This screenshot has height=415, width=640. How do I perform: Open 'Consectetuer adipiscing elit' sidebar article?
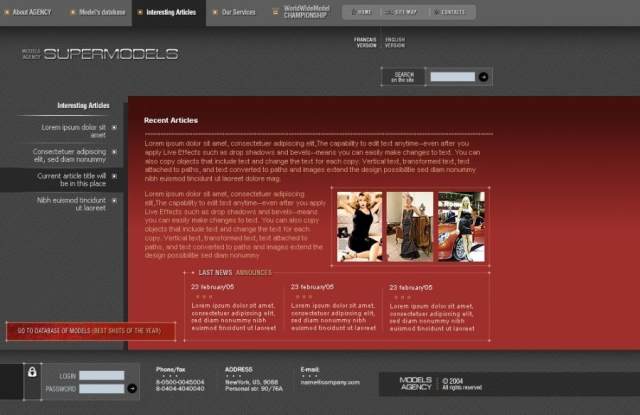tap(69, 155)
